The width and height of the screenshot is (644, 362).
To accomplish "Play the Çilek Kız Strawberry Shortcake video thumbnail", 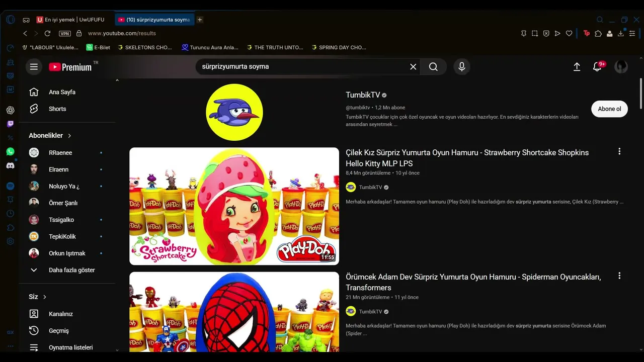I will pos(234,206).
